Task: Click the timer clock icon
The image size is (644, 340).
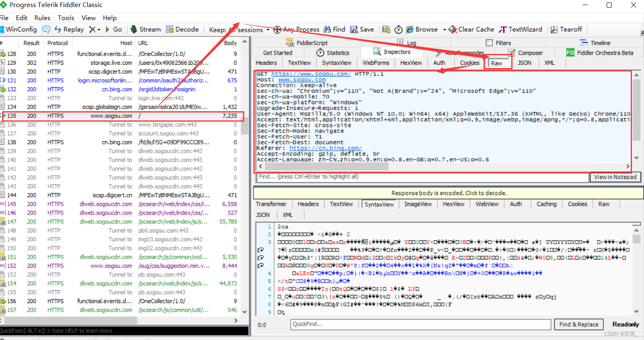Action: (399, 29)
